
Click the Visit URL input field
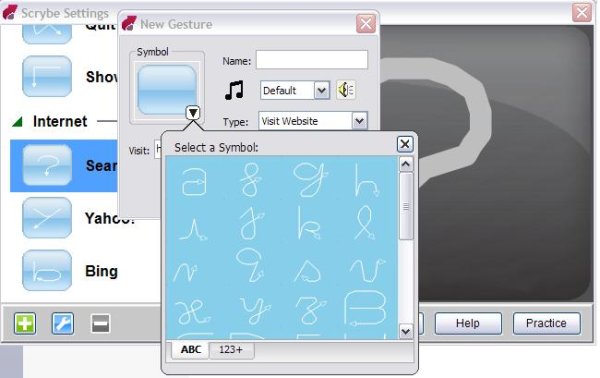point(158,150)
